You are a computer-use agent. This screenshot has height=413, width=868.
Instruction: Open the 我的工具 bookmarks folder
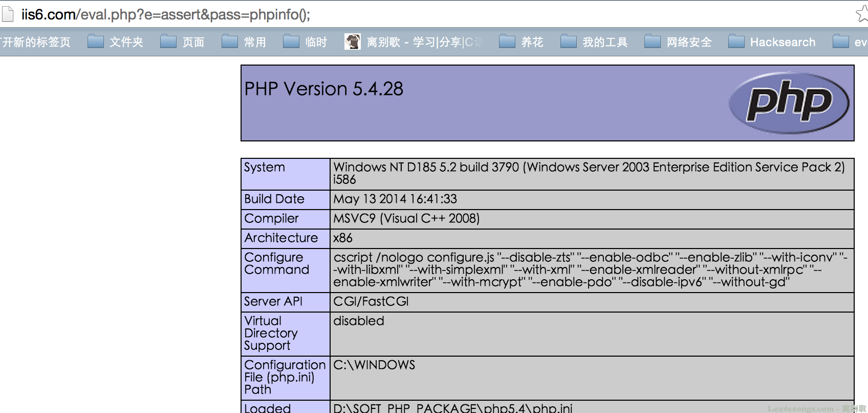[594, 42]
